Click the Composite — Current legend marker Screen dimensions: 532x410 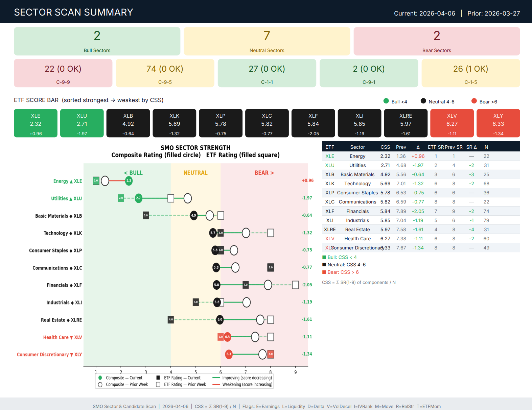pyautogui.click(x=100, y=378)
